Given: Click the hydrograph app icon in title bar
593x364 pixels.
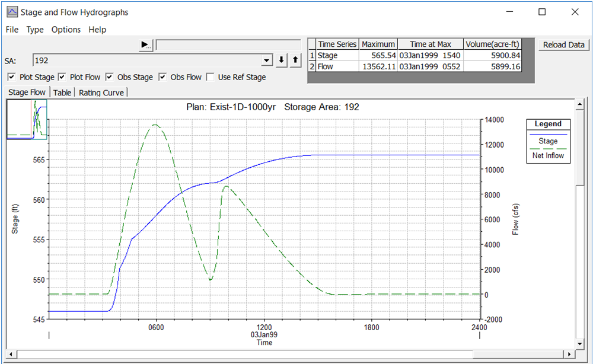Looking at the screenshot, I should (x=11, y=12).
